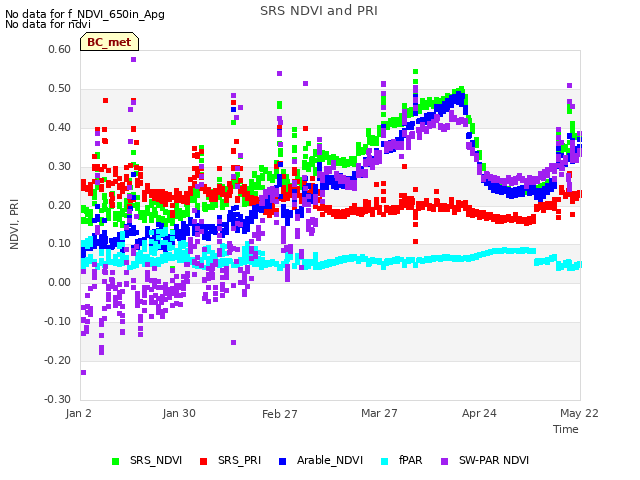Click the y-axis label 'NDVI, PRI'

[14, 224]
